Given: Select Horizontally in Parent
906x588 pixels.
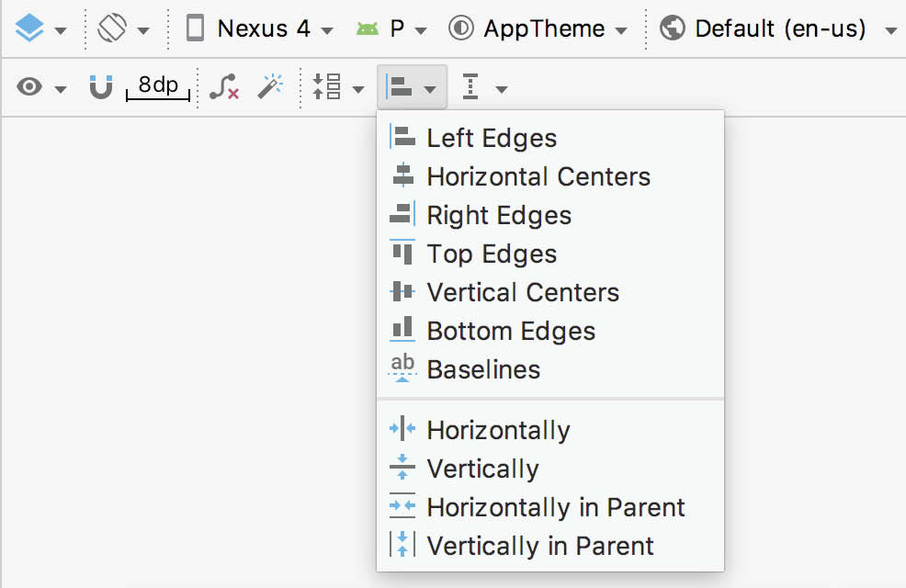Looking at the screenshot, I should point(556,507).
